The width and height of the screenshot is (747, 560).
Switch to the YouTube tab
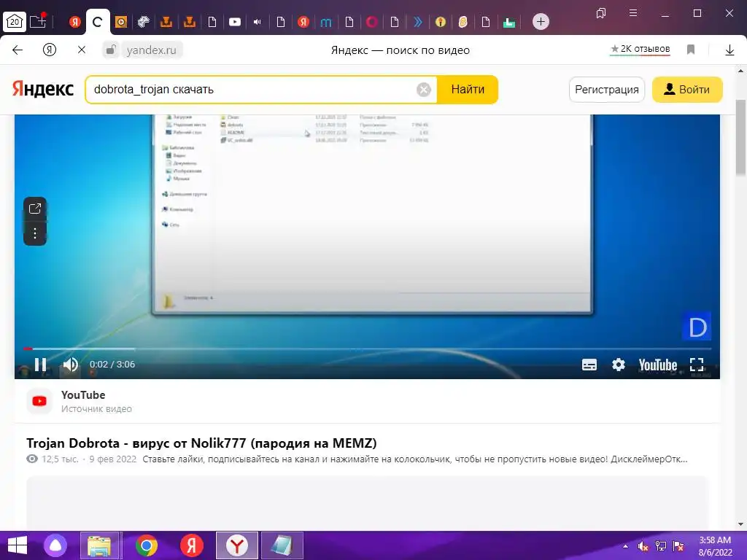point(235,21)
